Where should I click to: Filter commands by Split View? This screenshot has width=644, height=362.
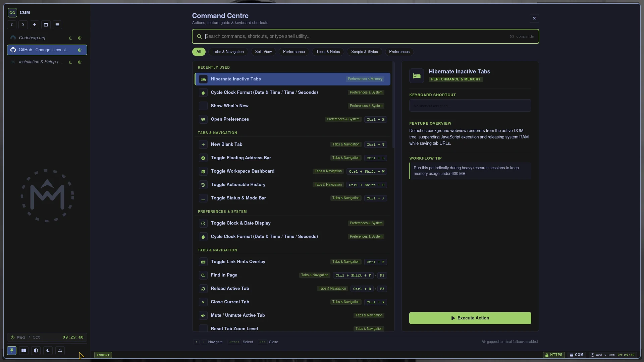coord(263,52)
